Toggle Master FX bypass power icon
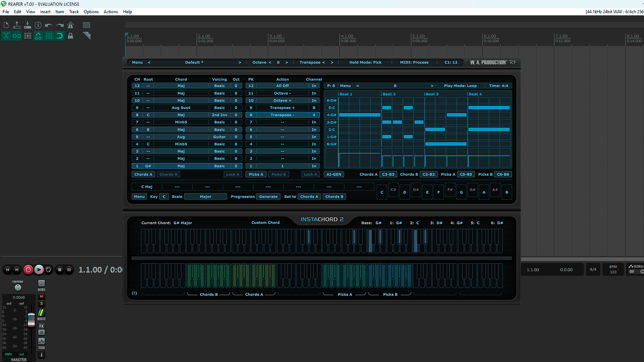Screen dimensions: 644x362 tap(41, 332)
